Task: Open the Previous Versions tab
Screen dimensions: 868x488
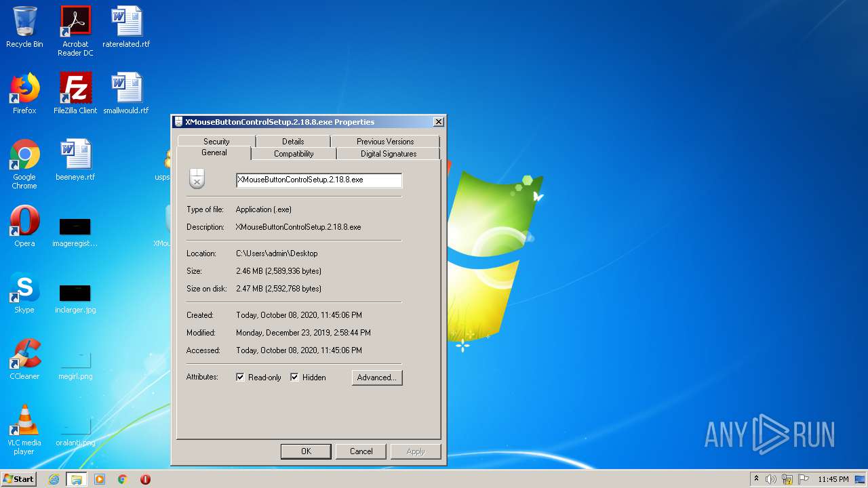Action: pyautogui.click(x=385, y=141)
